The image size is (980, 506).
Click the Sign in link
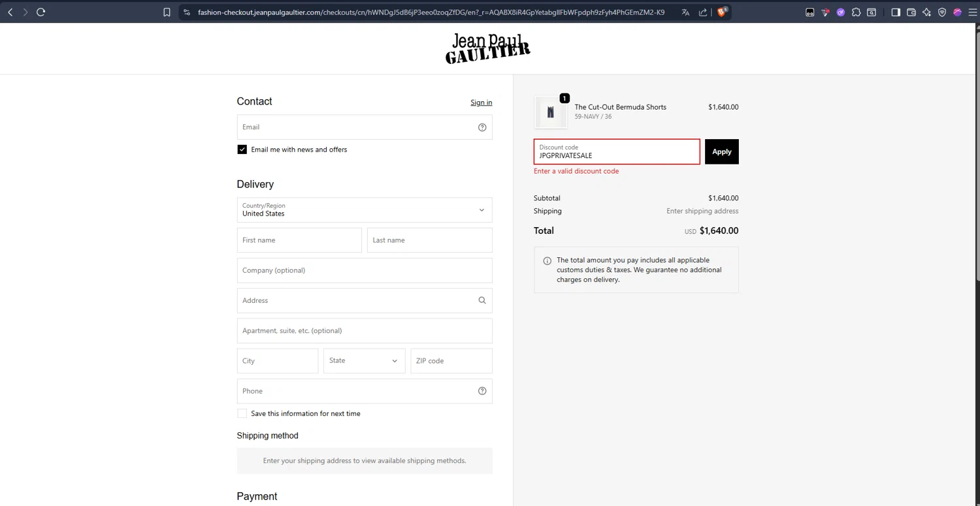coord(482,103)
